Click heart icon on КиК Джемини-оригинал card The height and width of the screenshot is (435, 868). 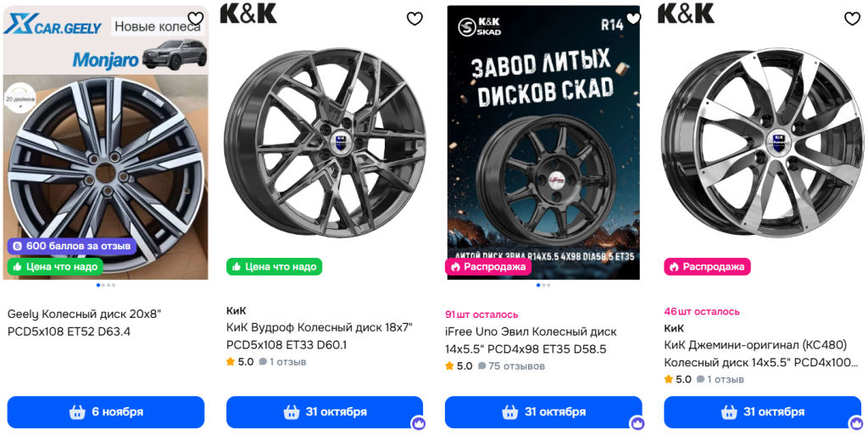point(852,19)
